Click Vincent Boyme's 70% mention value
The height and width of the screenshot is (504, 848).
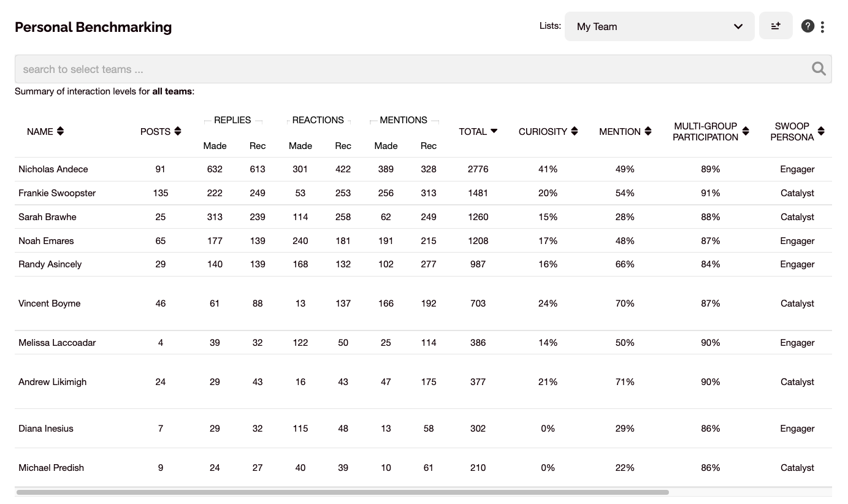point(625,304)
